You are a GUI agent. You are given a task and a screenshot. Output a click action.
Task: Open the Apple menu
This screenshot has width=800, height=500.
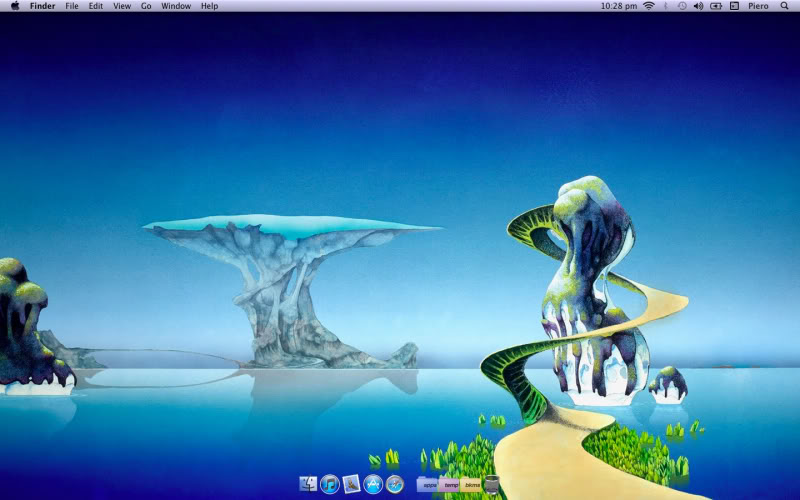pos(15,6)
